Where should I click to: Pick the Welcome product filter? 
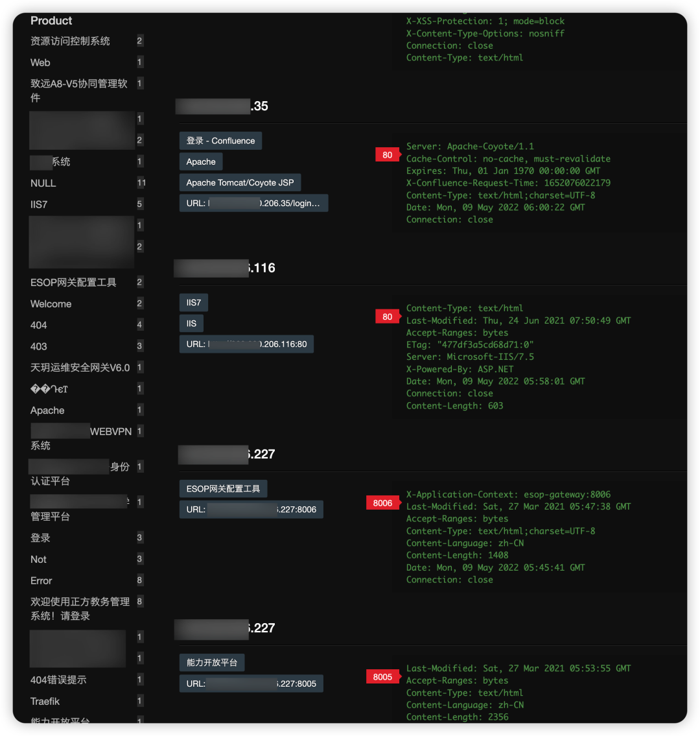(51, 303)
